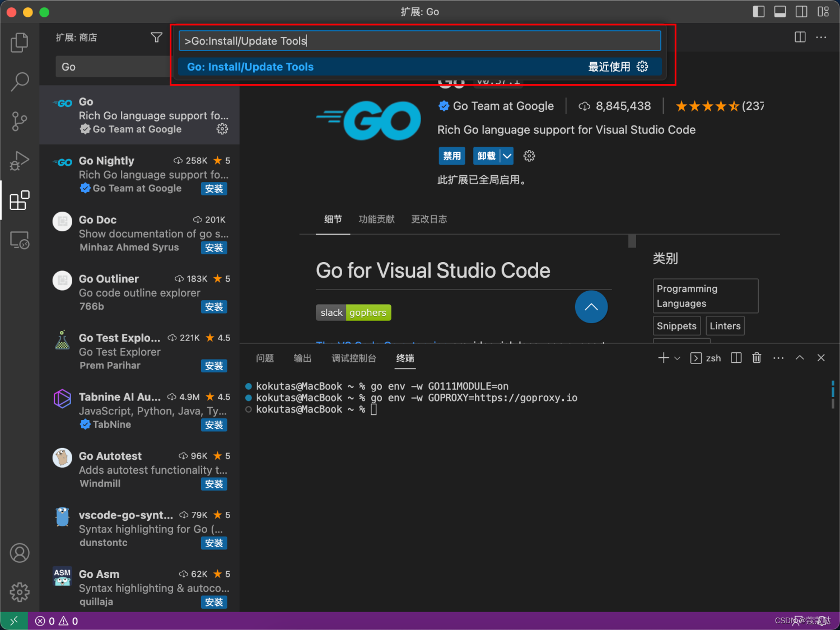Select the 终端 panel tab
The image size is (840, 630).
click(x=405, y=358)
